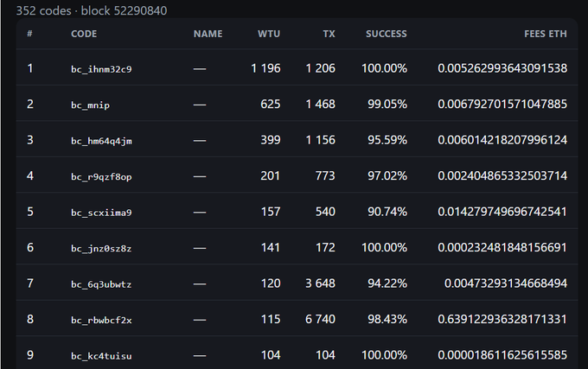Click WTU value 120
Screen dimensions: 588x369
click(271, 283)
